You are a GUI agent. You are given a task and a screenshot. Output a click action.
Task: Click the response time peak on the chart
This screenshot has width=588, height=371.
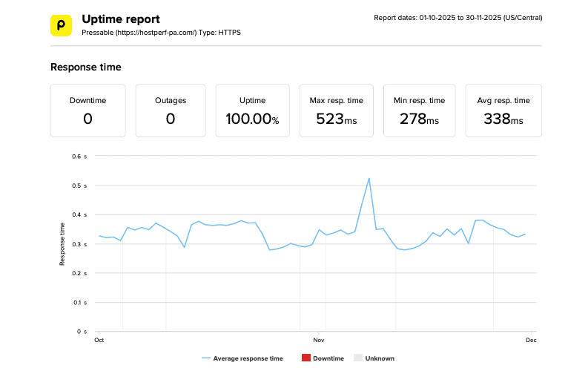369,178
